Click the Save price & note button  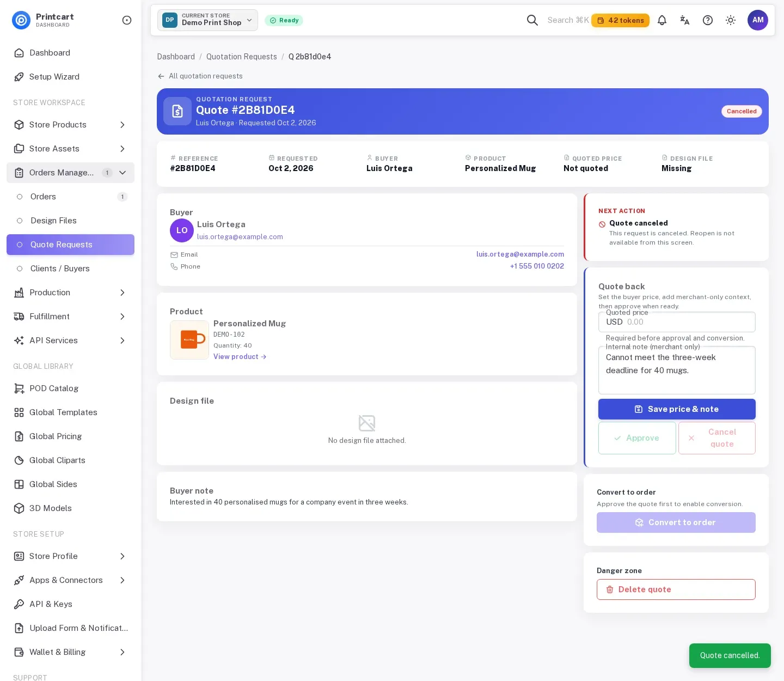coord(677,409)
